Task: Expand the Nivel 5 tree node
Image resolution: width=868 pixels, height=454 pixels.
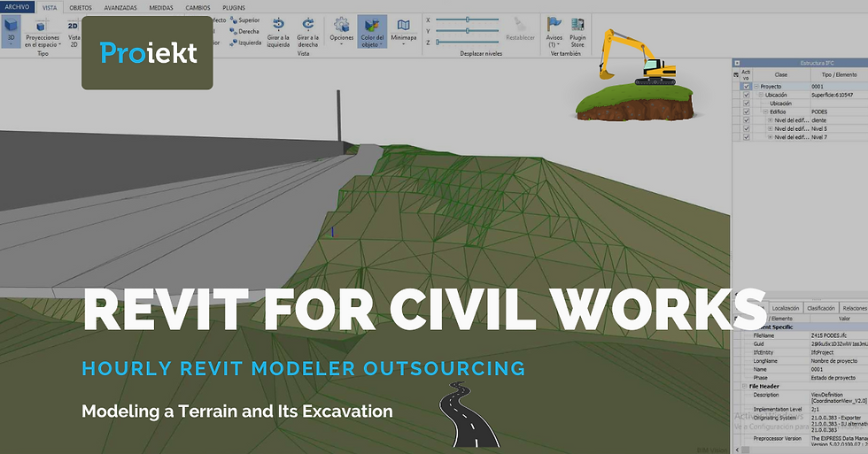Action: coord(770,128)
